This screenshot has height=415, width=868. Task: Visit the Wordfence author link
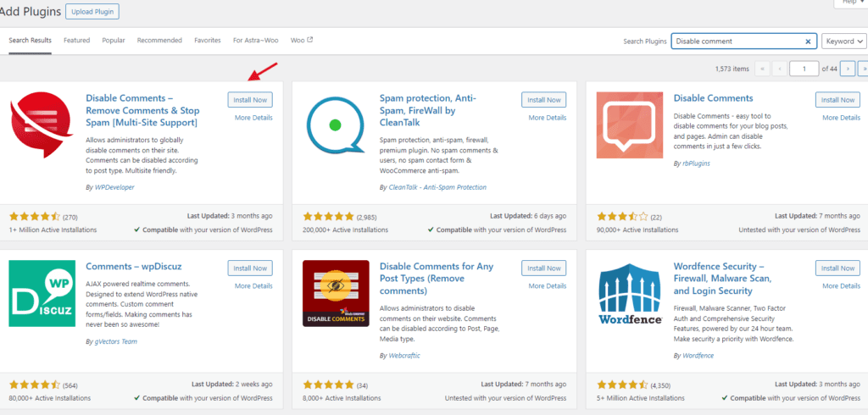698,356
